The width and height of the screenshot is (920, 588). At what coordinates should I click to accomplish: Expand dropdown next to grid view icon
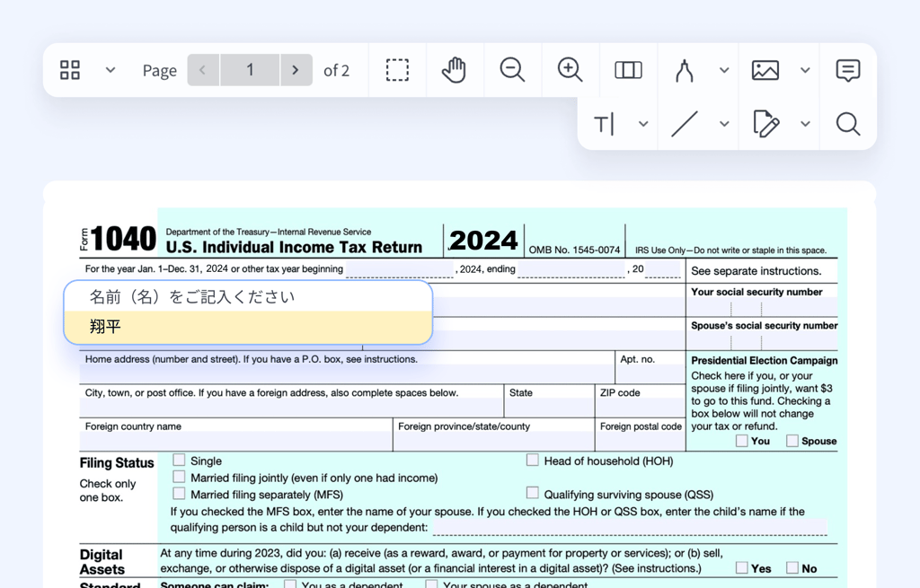click(111, 70)
